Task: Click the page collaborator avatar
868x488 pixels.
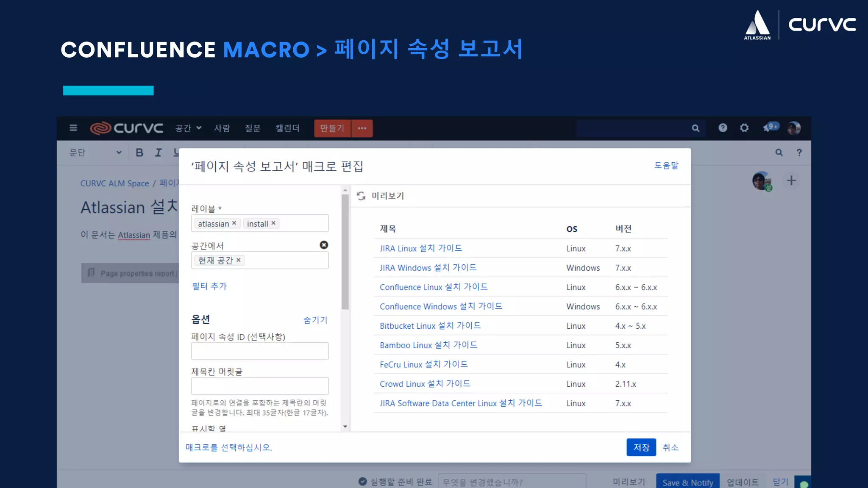Action: click(x=762, y=181)
